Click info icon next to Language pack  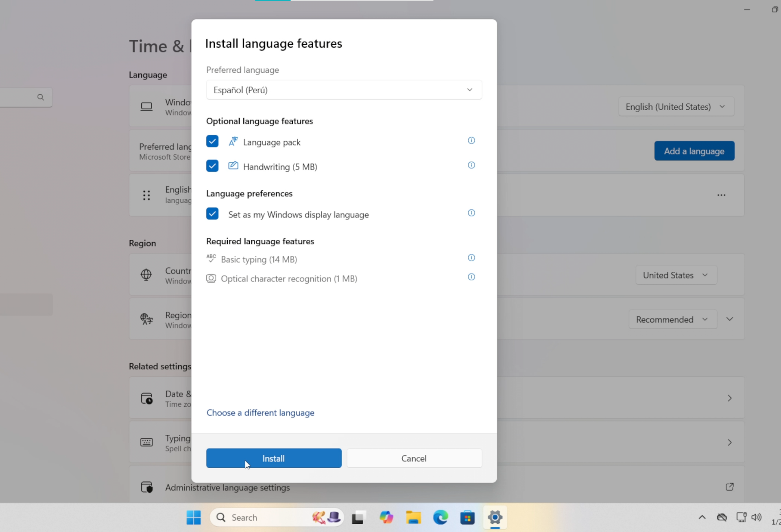[x=471, y=141]
